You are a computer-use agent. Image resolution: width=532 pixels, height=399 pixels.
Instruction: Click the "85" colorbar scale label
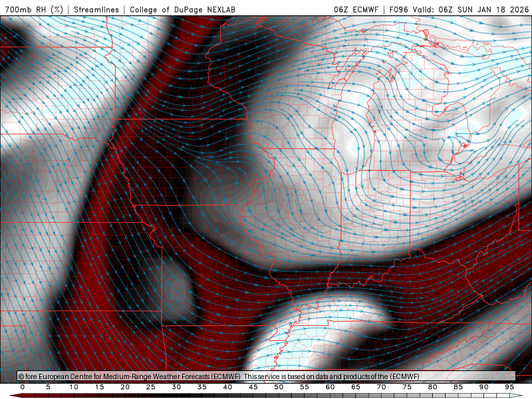(458, 387)
